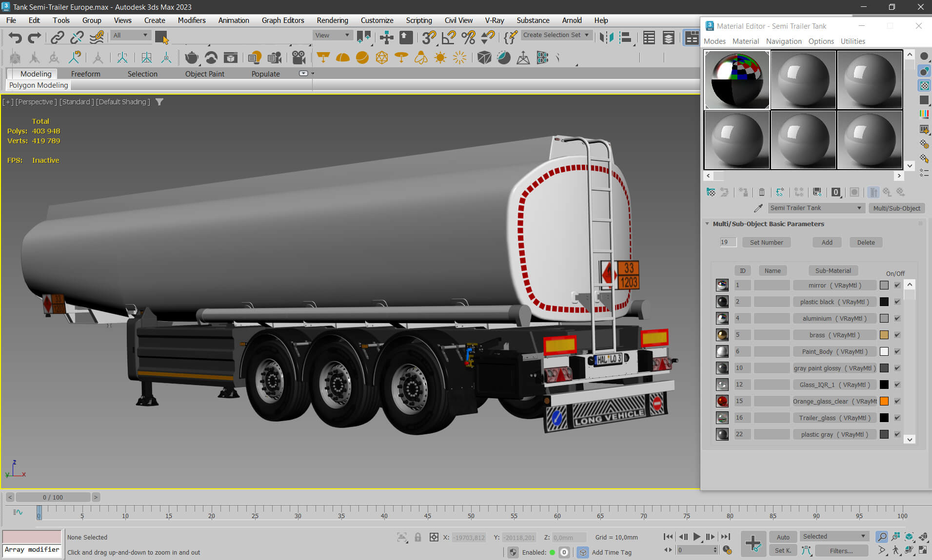Select the Link tool icon

[58, 38]
